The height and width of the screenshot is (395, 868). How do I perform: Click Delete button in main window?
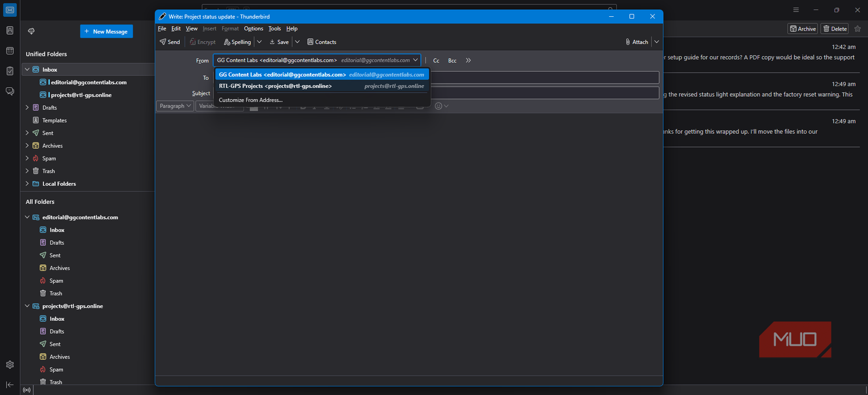pos(835,28)
